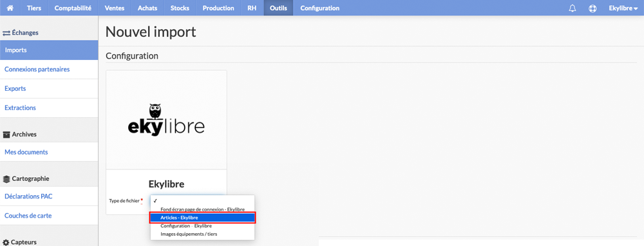The image size is (644, 246).
Task: Open the Production menu
Action: (x=218, y=8)
